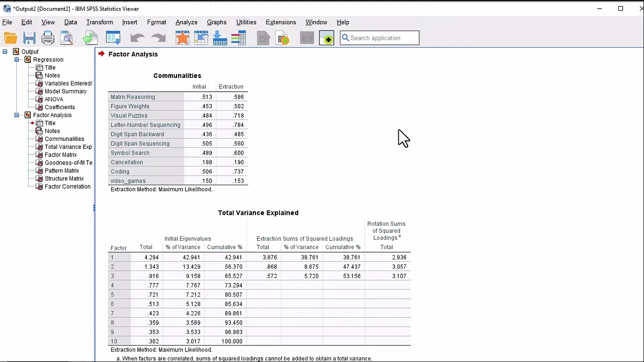This screenshot has height=362, width=644.
Task: Click the Factor Analysis node book icon
Action: 28,115
